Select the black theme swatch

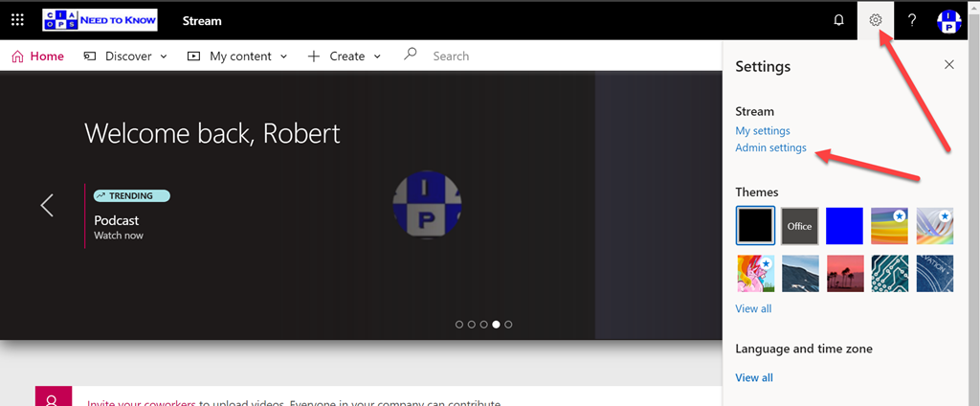pyautogui.click(x=754, y=226)
